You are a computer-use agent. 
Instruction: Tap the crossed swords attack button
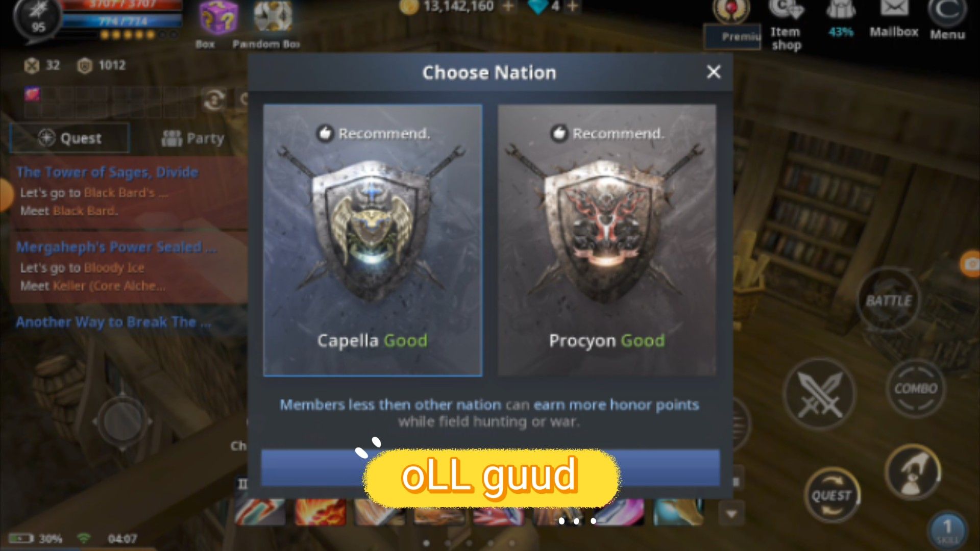pyautogui.click(x=820, y=394)
